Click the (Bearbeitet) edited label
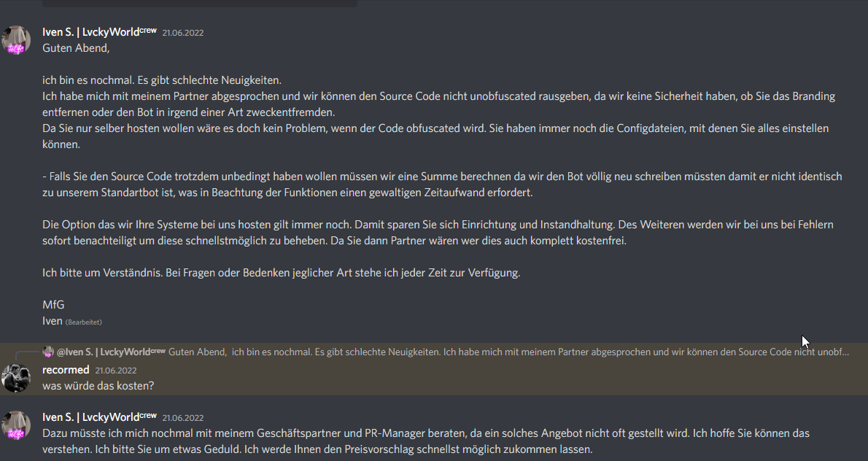The width and height of the screenshot is (868, 461). 84,322
